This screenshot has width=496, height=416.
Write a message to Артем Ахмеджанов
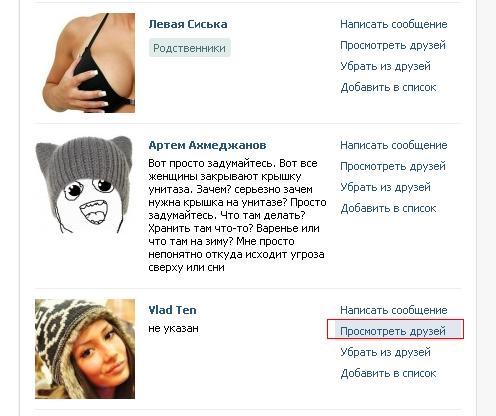pyautogui.click(x=394, y=145)
